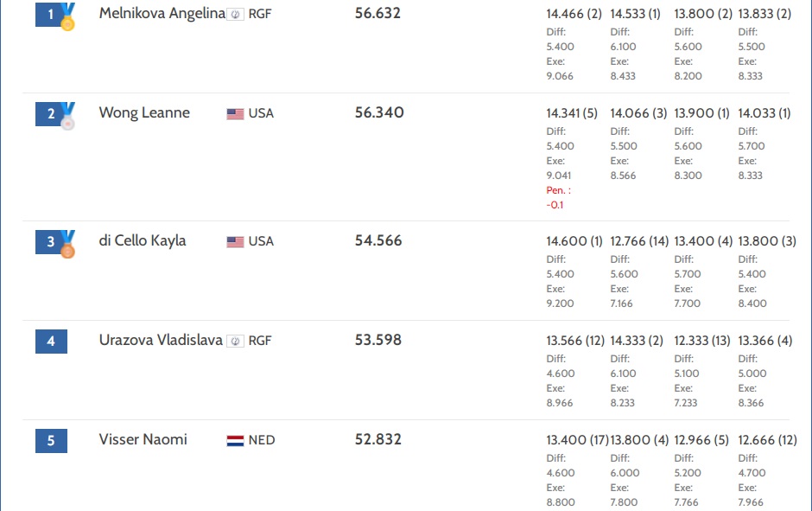Click the USA flag beside di Cello Kayla
The width and height of the screenshot is (812, 511).
(235, 241)
